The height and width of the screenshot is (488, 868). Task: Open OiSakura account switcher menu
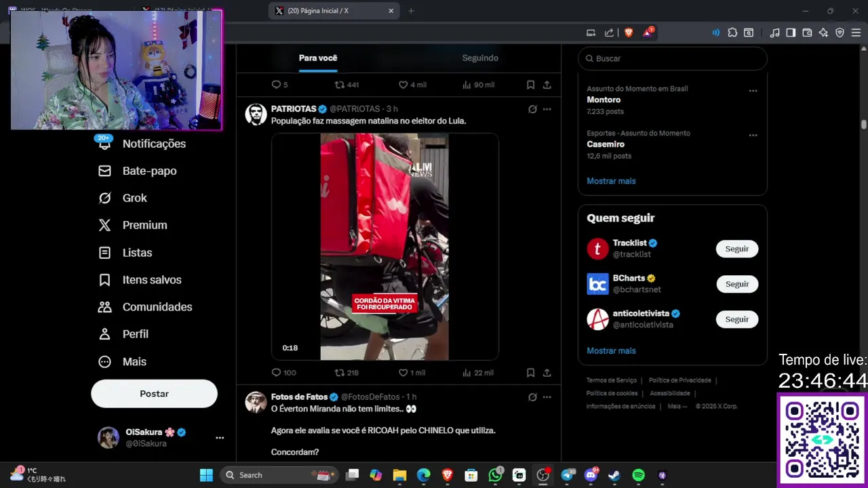pyautogui.click(x=220, y=438)
